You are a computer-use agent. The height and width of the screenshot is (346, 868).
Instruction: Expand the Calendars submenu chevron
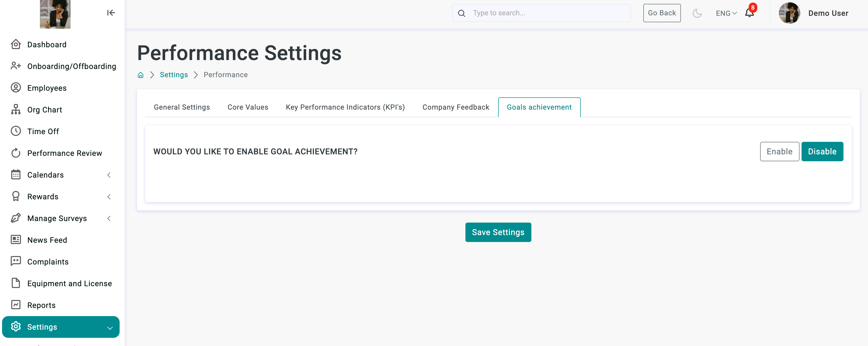pos(109,175)
